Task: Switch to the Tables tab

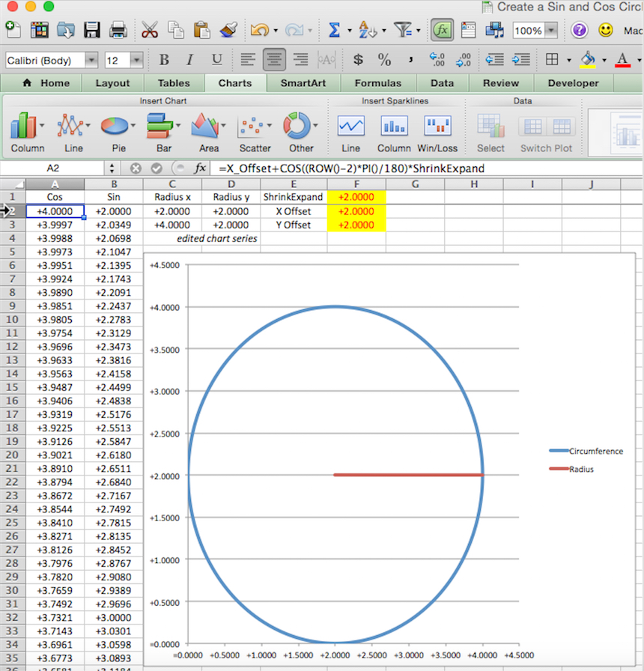Action: tap(174, 83)
